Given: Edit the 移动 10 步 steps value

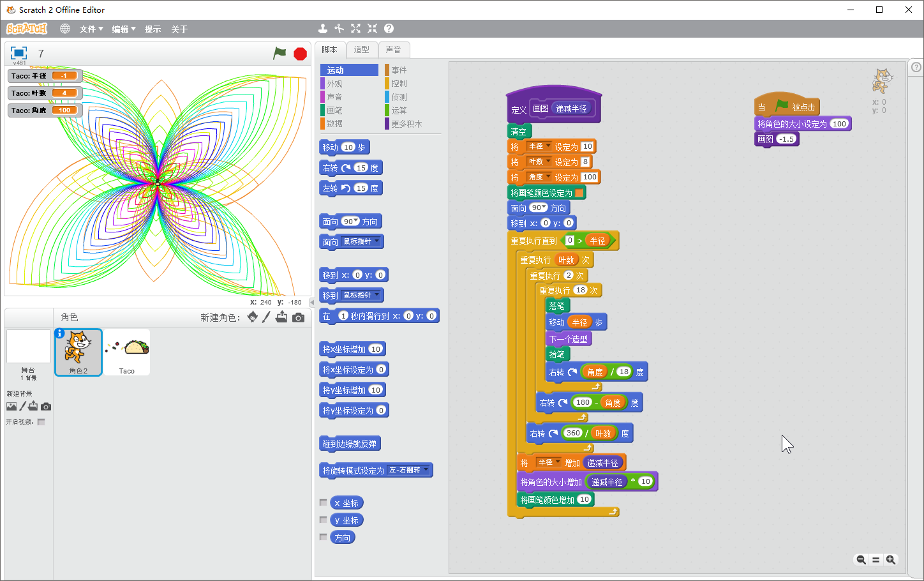Looking at the screenshot, I should [x=348, y=147].
